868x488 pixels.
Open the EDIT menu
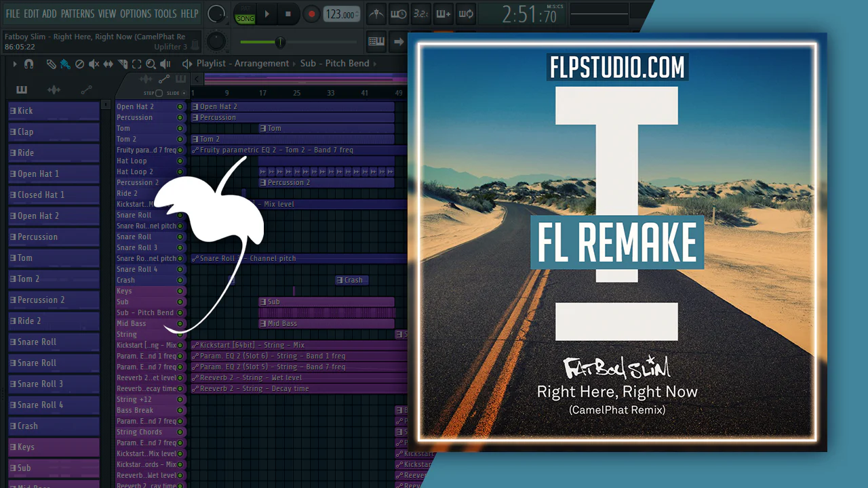(31, 14)
